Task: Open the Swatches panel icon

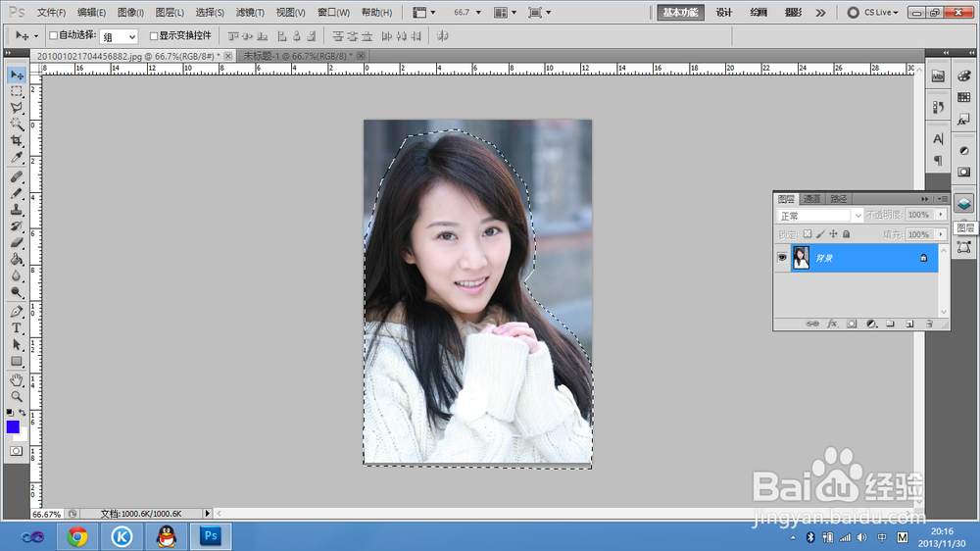Action: pyautogui.click(x=963, y=98)
